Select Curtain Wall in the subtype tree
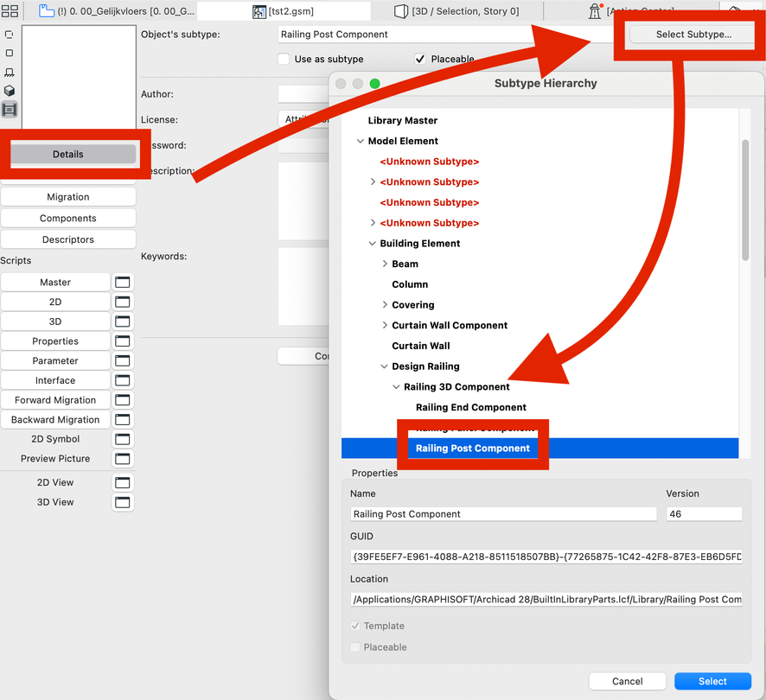 [421, 347]
